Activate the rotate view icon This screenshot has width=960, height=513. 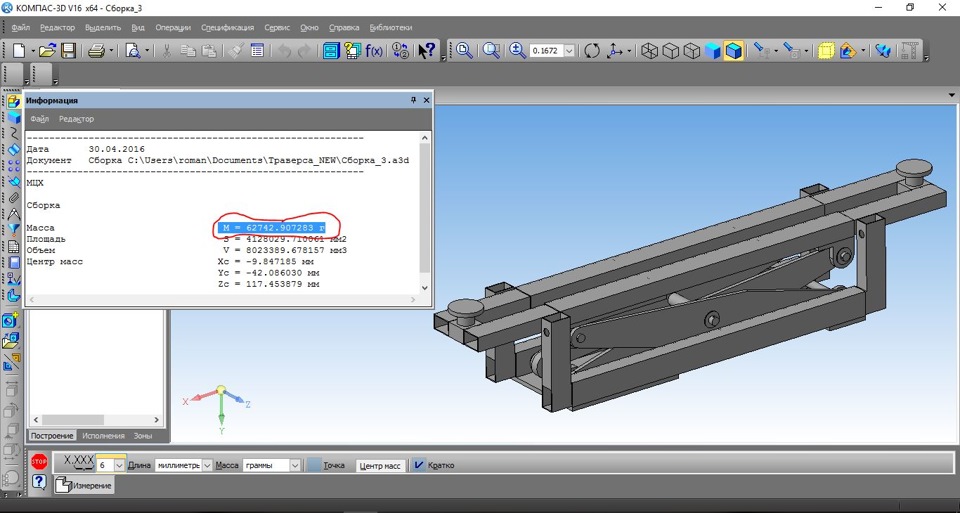point(591,50)
